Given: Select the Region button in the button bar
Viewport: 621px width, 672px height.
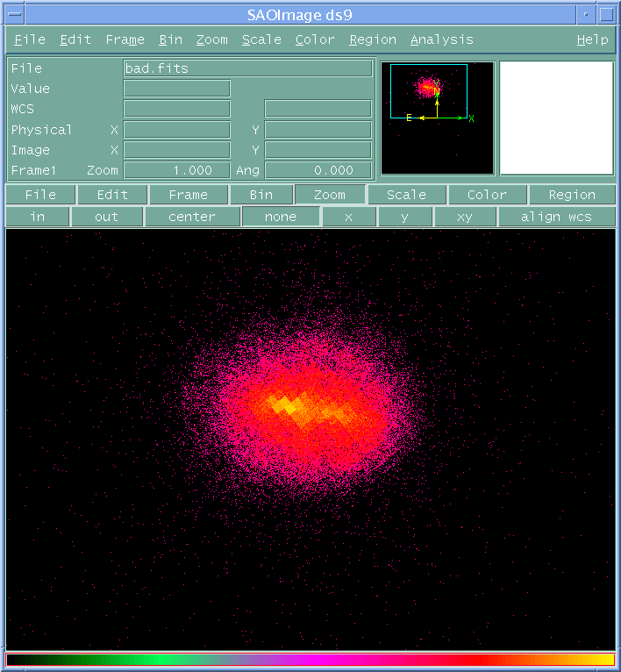Looking at the screenshot, I should [x=572, y=195].
